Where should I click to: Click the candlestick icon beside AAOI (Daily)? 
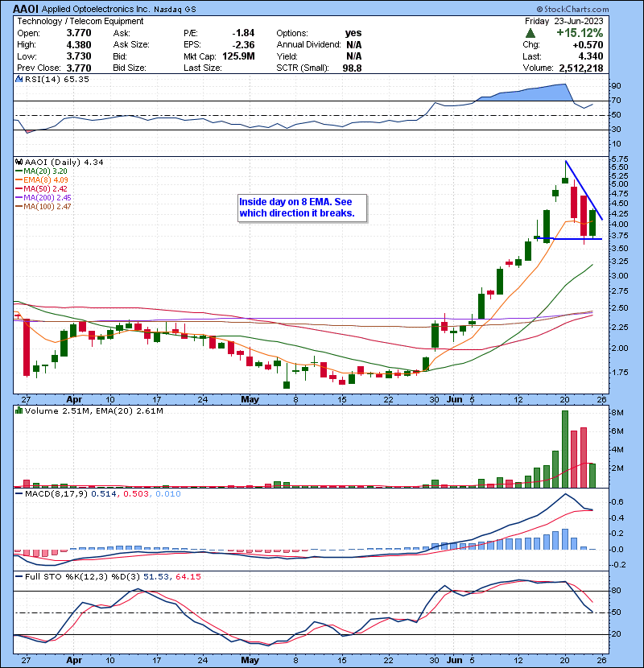(19, 163)
